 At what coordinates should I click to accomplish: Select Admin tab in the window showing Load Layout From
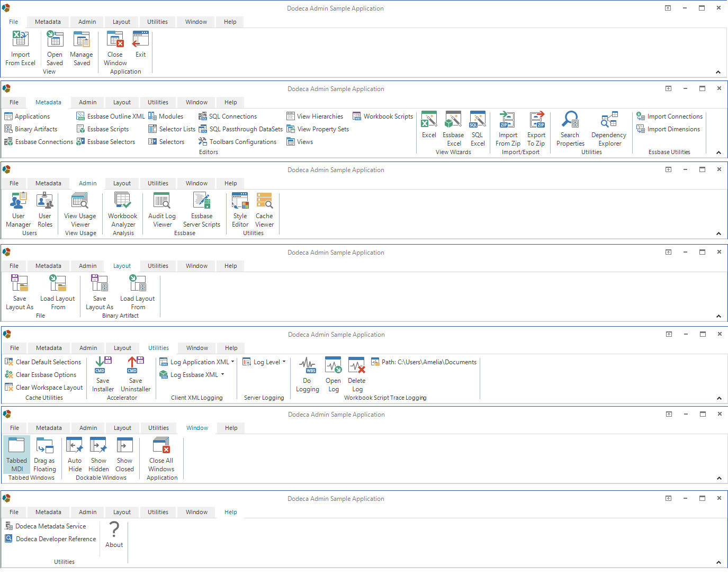[87, 266]
